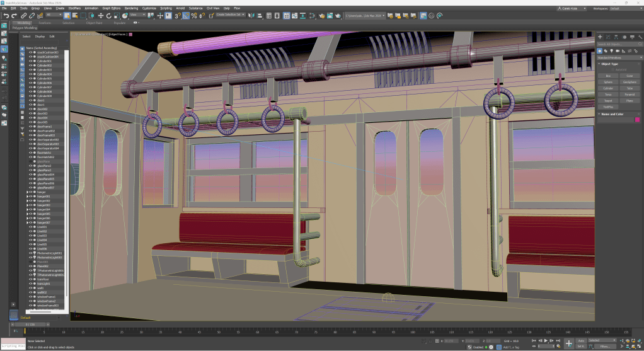This screenshot has height=351, width=644.
Task: Click the Undo arrow in main toolbar
Action: tap(6, 15)
